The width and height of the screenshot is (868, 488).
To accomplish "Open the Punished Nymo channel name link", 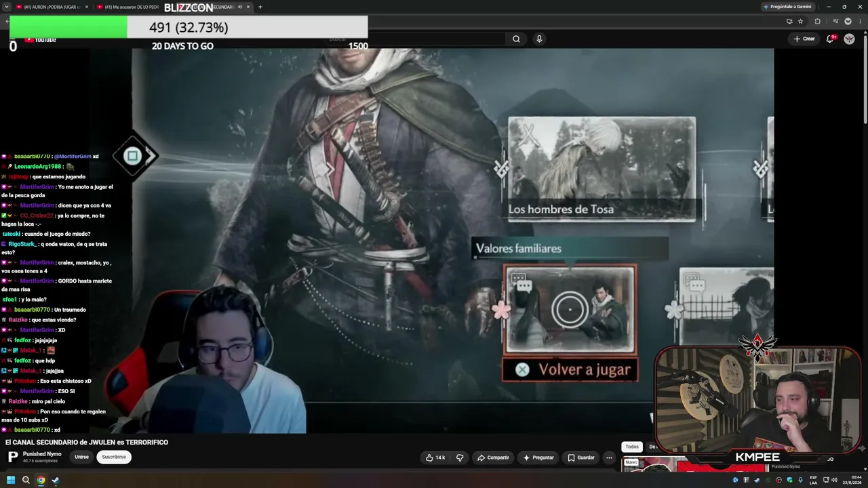I will tap(42, 453).
